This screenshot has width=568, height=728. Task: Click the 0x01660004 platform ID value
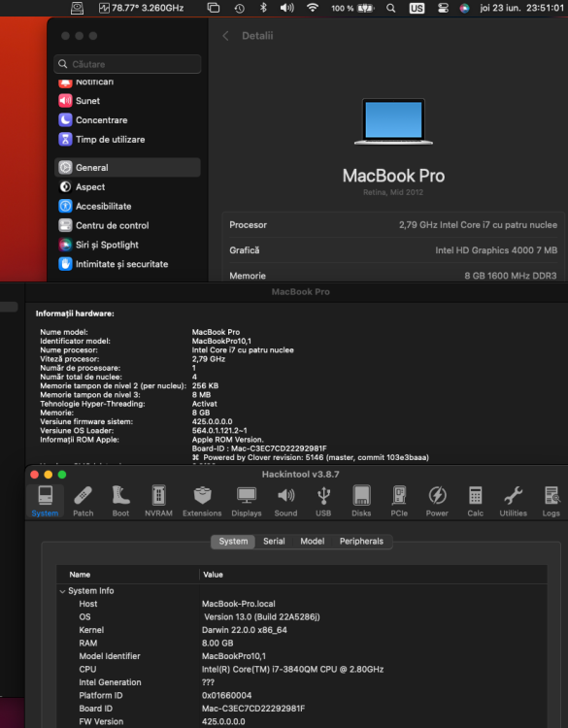click(226, 696)
